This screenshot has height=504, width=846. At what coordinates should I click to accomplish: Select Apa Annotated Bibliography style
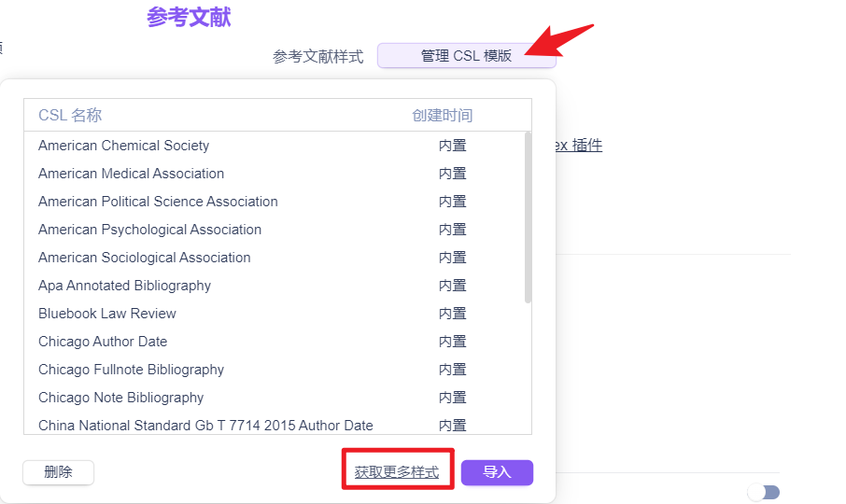tap(277, 286)
